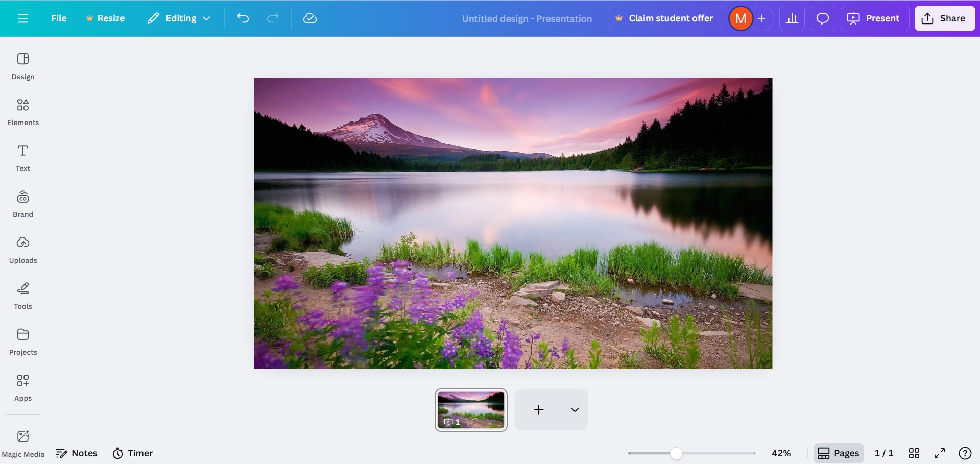Toggle the Pages strip view

[x=839, y=453]
